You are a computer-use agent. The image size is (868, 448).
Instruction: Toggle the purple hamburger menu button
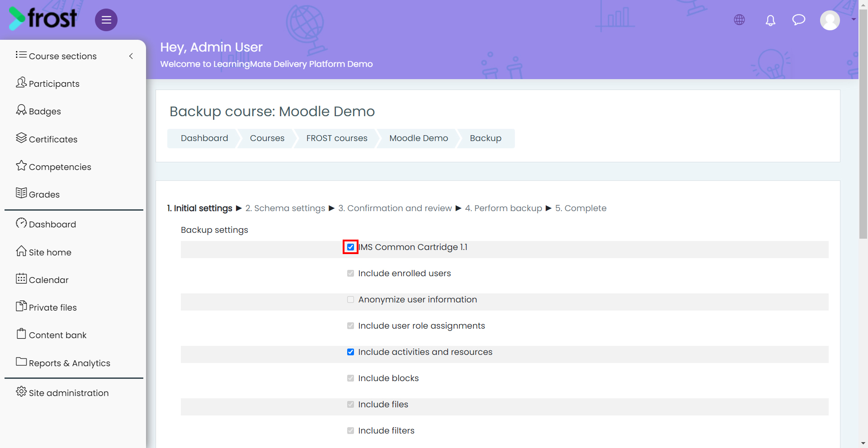tap(106, 20)
